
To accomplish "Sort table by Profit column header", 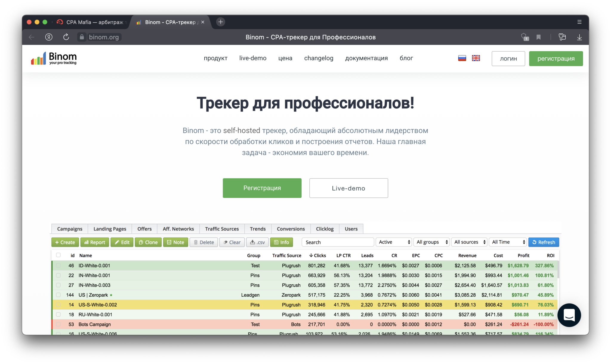I will (x=523, y=255).
